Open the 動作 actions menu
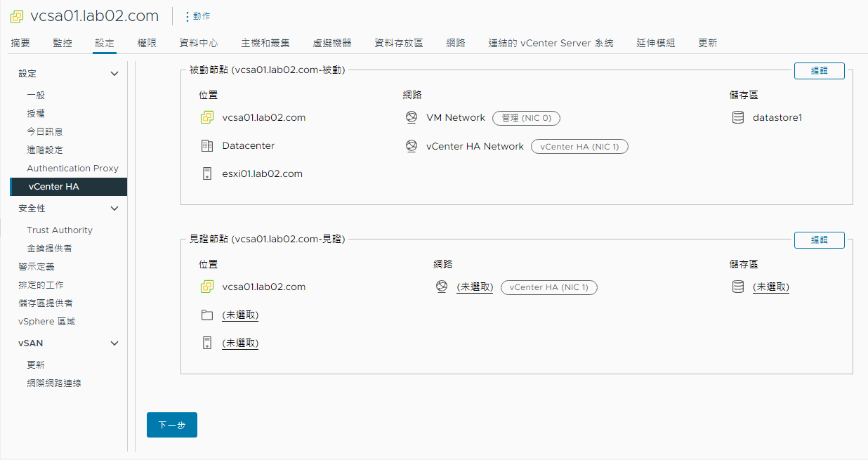Screen dimensions: 868x460 (197, 16)
